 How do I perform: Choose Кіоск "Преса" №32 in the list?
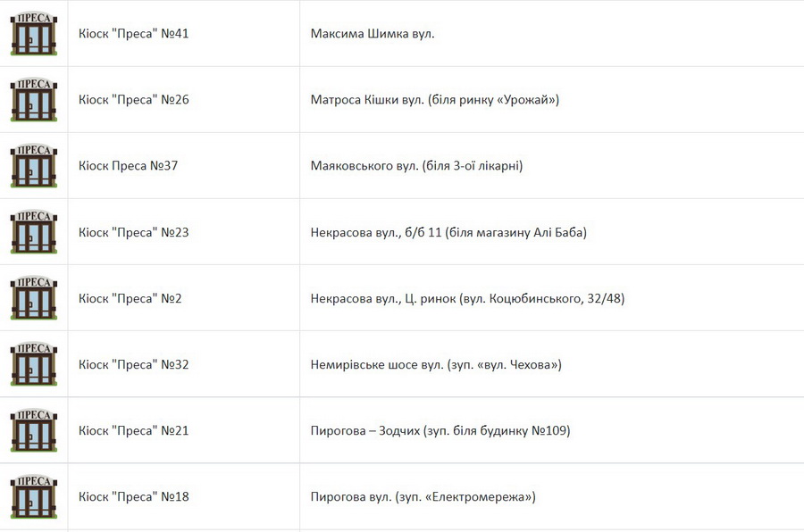pos(134,364)
